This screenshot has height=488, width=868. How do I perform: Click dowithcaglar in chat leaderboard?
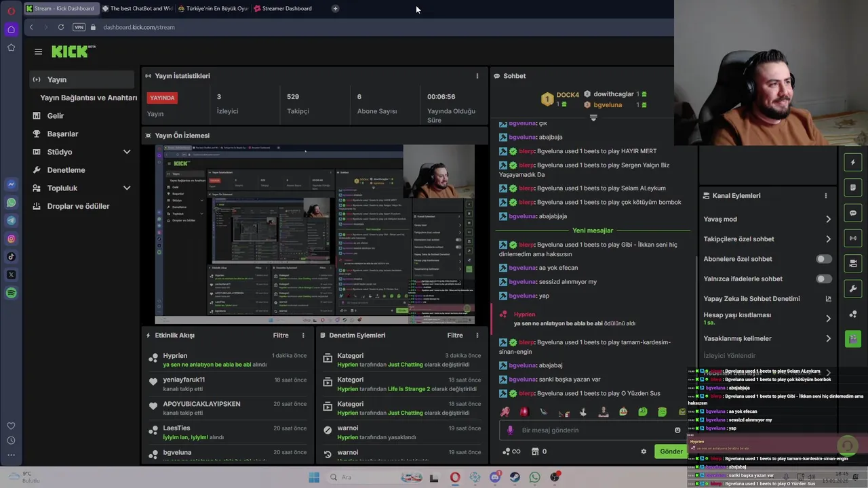pos(614,94)
